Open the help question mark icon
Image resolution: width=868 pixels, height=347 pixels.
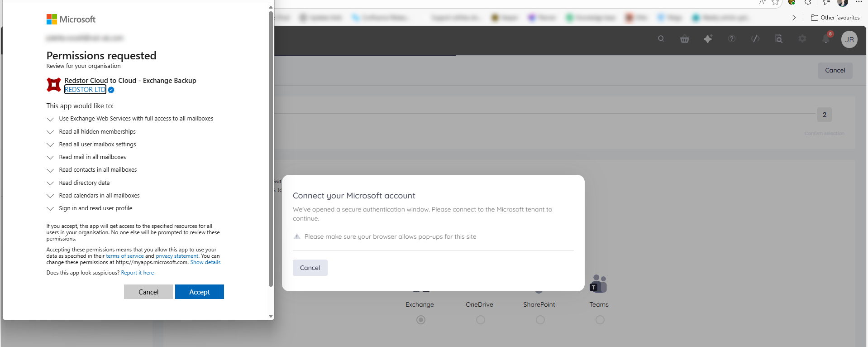coord(731,39)
